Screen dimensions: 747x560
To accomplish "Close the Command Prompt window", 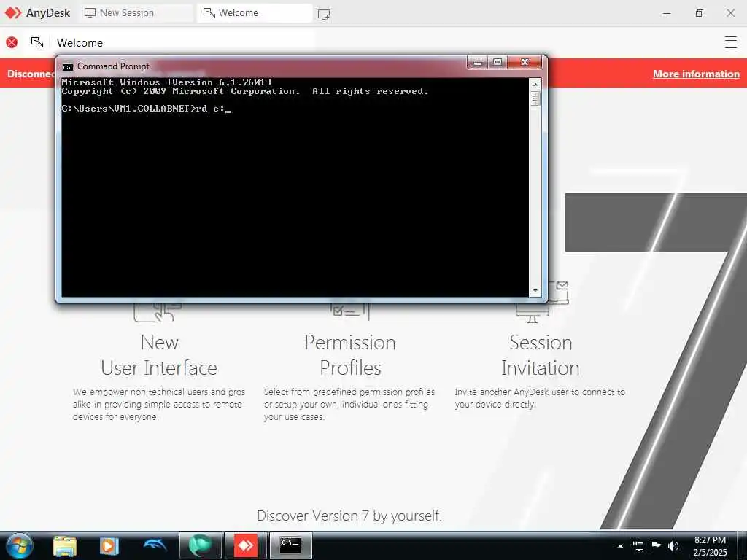I will tap(525, 62).
